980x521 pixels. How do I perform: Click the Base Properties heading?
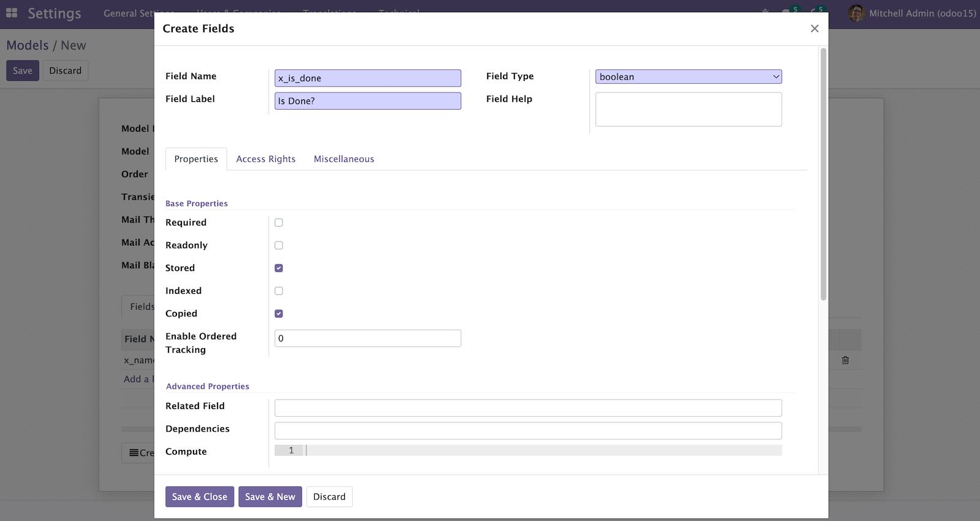coord(197,203)
